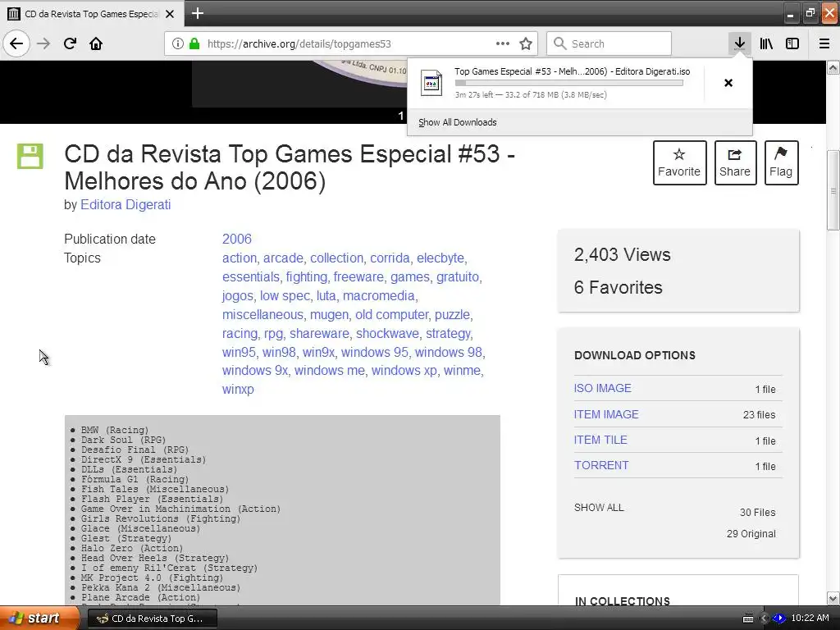The image size is (840, 630).
Task: Click 'DirectX 9 (Essentials)' list entry
Action: (x=143, y=459)
